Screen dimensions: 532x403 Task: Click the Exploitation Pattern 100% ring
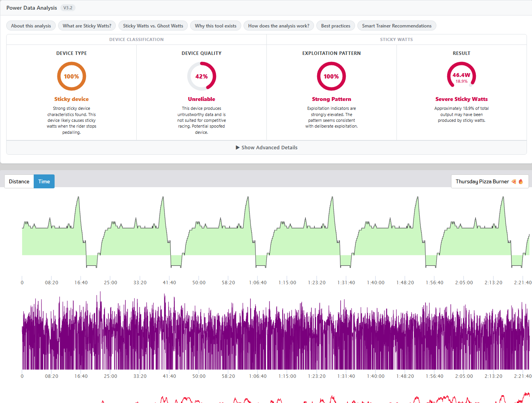(x=331, y=77)
